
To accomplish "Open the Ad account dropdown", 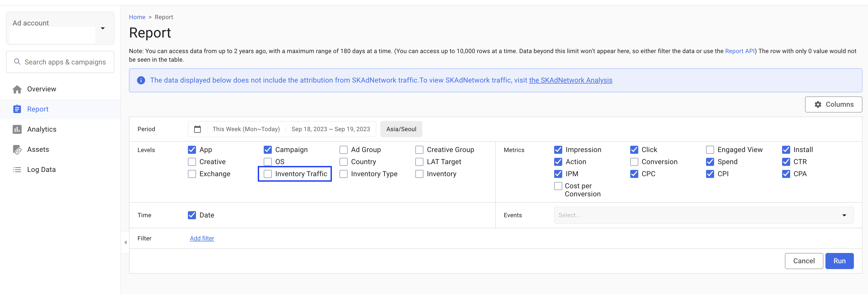I will (x=60, y=28).
